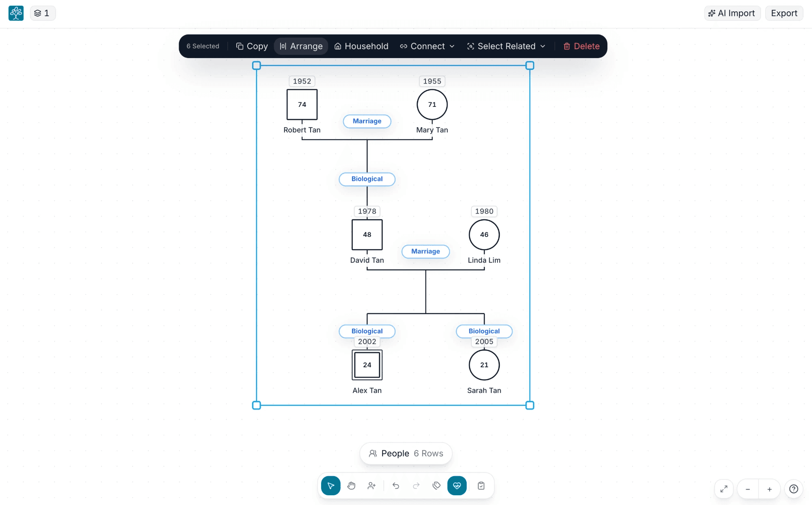Click the Alex Tan name label

pyautogui.click(x=367, y=390)
